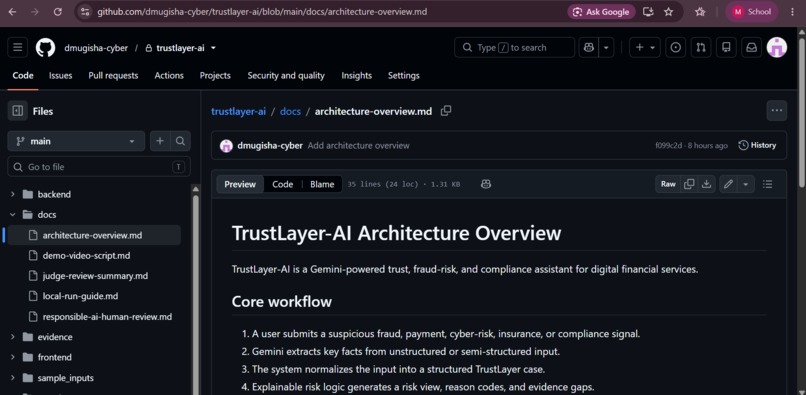Open the Pull requests icon in header
This screenshot has width=806, height=395.
coord(701,47)
